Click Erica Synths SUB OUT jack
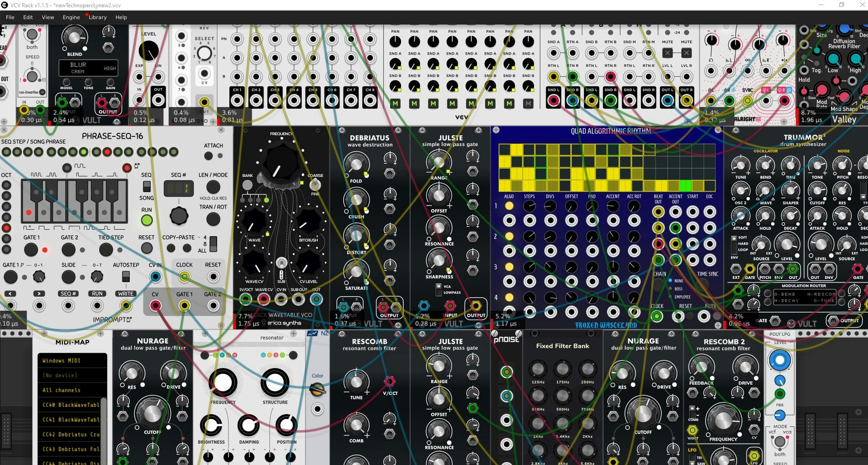This screenshot has height=465, width=868. click(x=299, y=299)
